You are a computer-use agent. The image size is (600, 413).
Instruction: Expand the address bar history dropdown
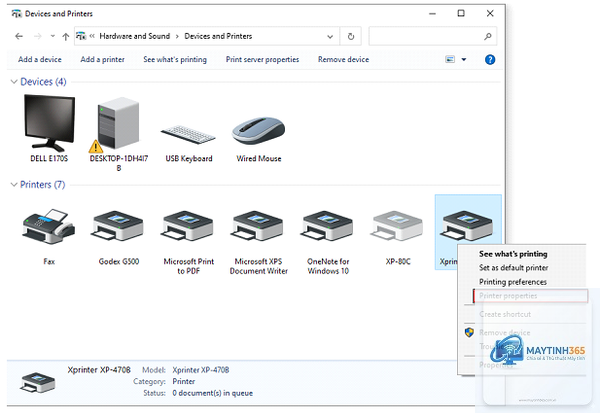[x=330, y=37]
